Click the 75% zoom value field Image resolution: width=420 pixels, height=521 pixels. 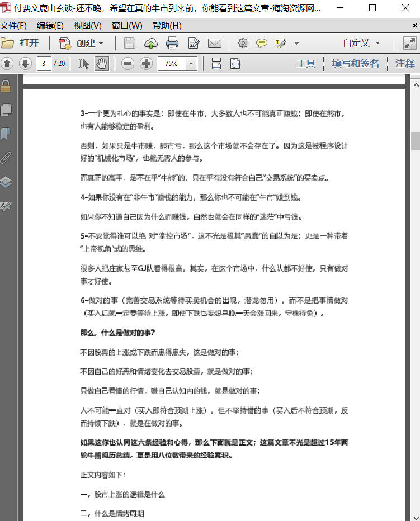(171, 64)
